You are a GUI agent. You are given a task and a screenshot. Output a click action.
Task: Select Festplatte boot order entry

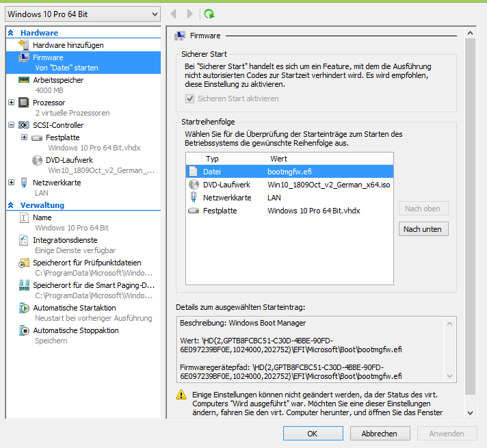[289, 211]
